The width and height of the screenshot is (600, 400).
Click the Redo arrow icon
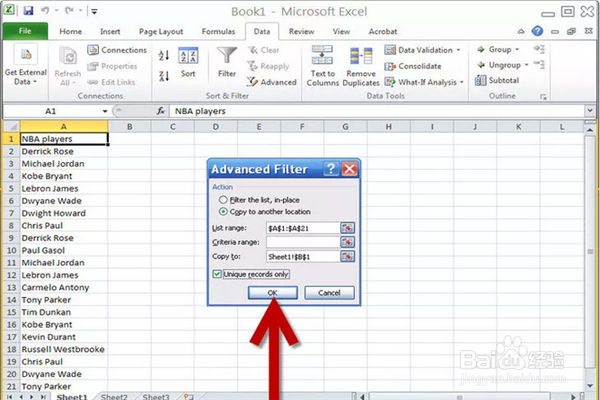pyautogui.click(x=69, y=11)
